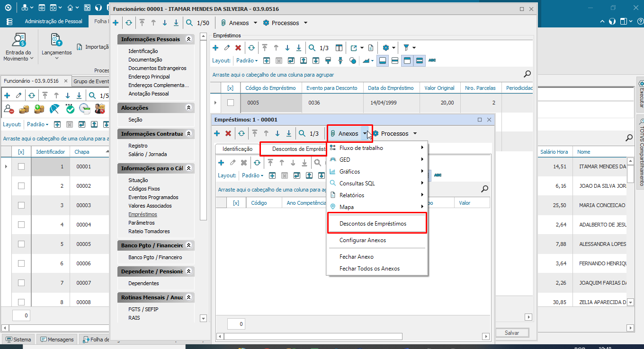The width and height of the screenshot is (644, 349).
Task: Tick checkbox for employee 00005
Action: pos(21,244)
